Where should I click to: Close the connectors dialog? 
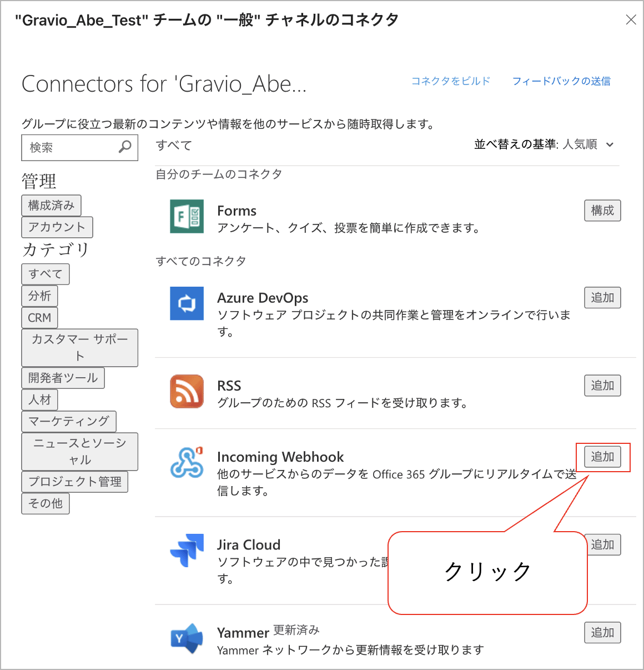click(x=631, y=20)
